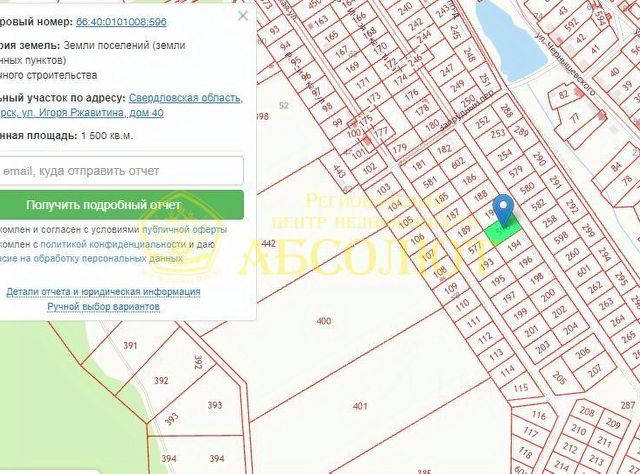Select parcel 391 on the map
The width and height of the screenshot is (640, 474).
(130, 346)
